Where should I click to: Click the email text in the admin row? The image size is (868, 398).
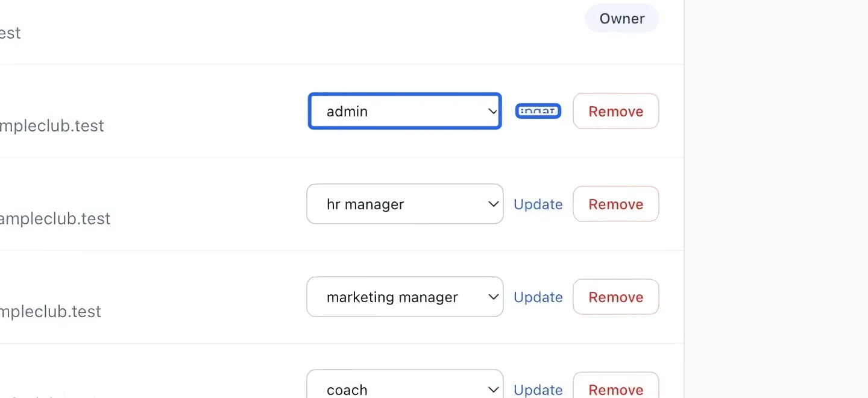point(52,126)
